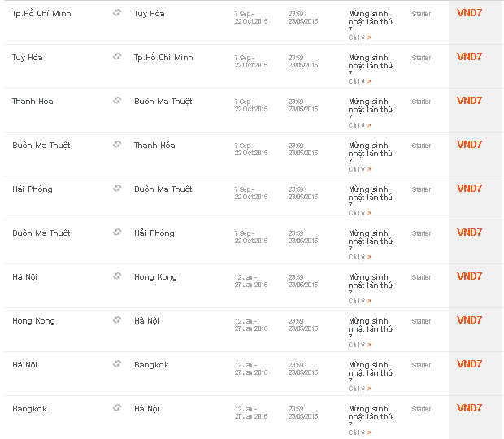Viewport: 504px width, 439px height.
Task: Click route icon in Bangkok to Hà Nội row
Action: (117, 408)
